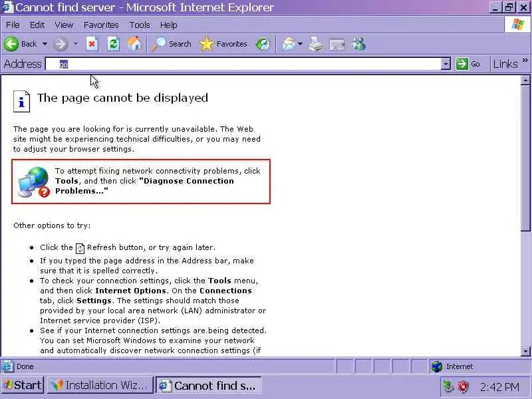Image resolution: width=532 pixels, height=399 pixels.
Task: Open the Tools menu
Action: tap(140, 25)
